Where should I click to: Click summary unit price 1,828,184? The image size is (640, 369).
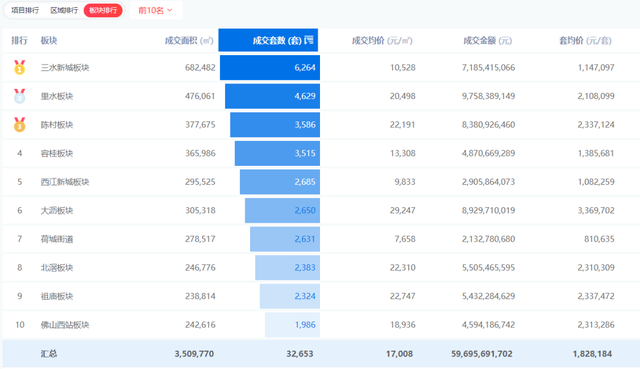(592, 353)
